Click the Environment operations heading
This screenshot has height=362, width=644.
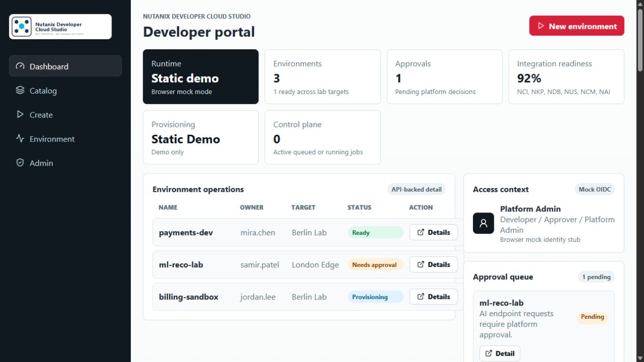(198, 189)
